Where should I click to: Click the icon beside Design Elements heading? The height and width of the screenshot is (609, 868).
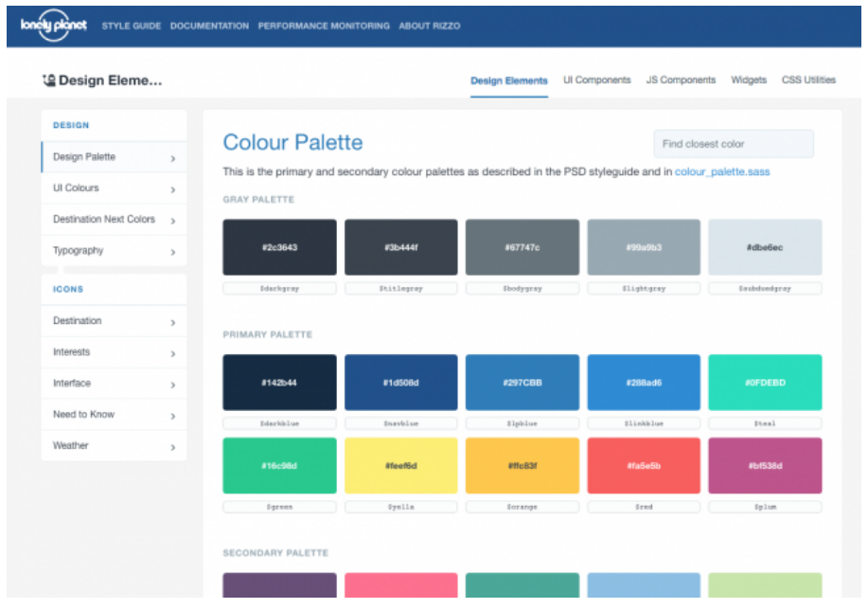pos(48,81)
